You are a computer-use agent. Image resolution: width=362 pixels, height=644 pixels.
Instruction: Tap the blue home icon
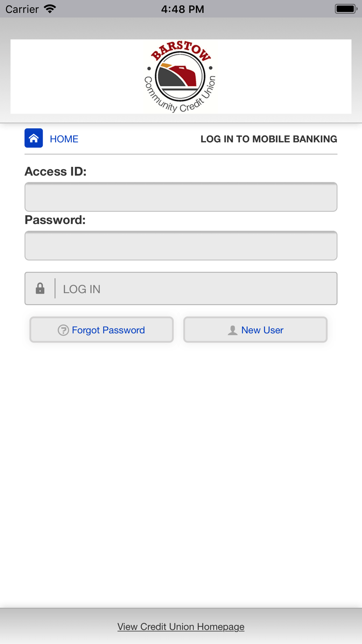click(34, 138)
